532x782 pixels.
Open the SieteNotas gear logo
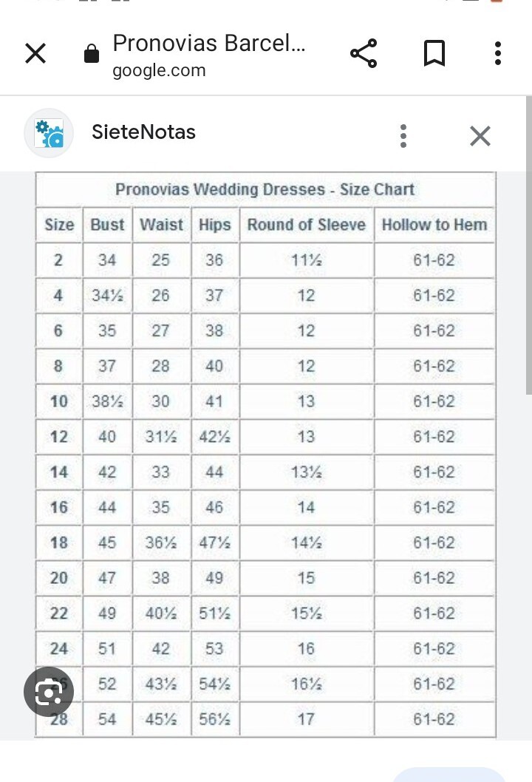pos(49,133)
